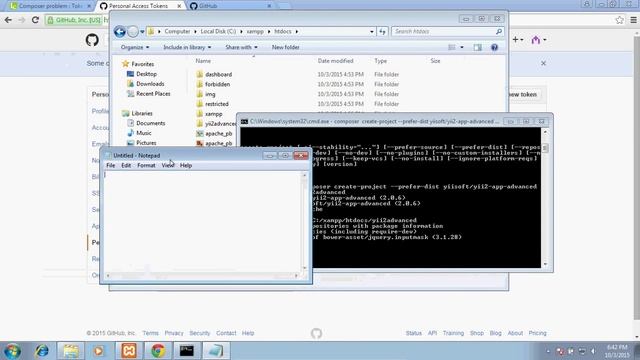Screen dimensions: 640x360
Task: Sort files by Type column header
Action: click(380, 61)
